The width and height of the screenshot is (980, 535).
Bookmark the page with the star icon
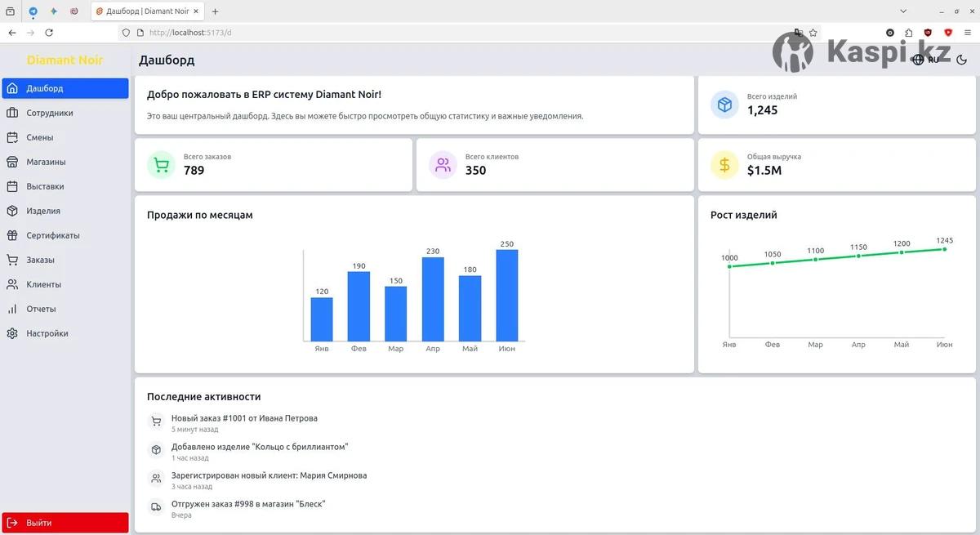point(813,33)
